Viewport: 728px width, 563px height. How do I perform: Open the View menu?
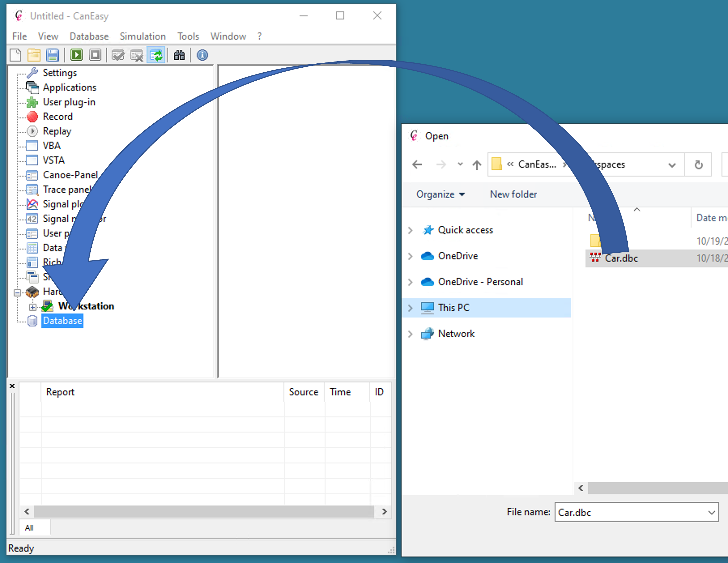48,36
